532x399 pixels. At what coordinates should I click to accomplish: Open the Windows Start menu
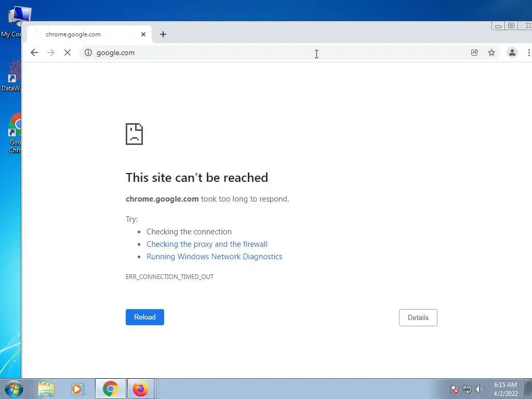click(x=14, y=389)
